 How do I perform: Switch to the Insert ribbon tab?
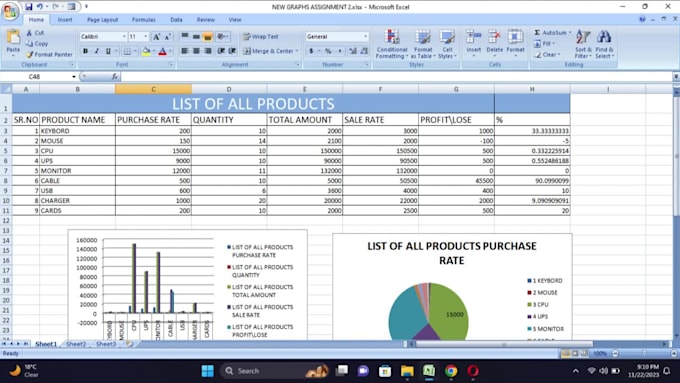point(65,20)
